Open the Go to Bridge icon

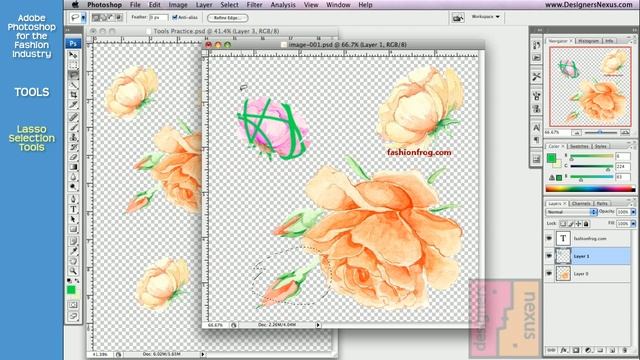[458, 18]
